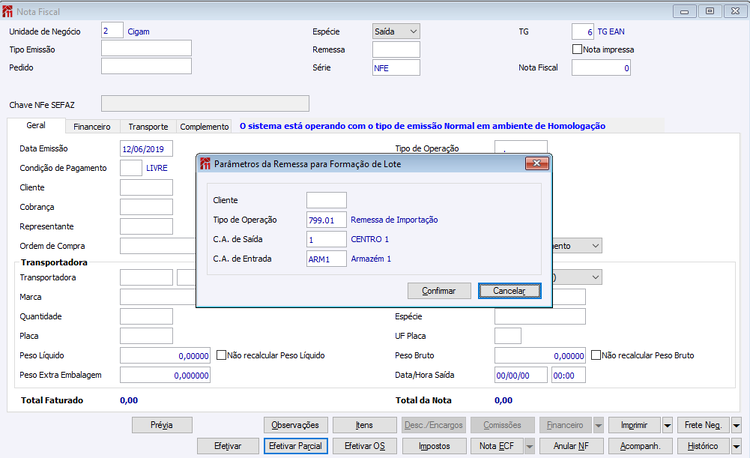Click the Efetivar OS button
This screenshot has width=750, height=458.
(x=364, y=446)
